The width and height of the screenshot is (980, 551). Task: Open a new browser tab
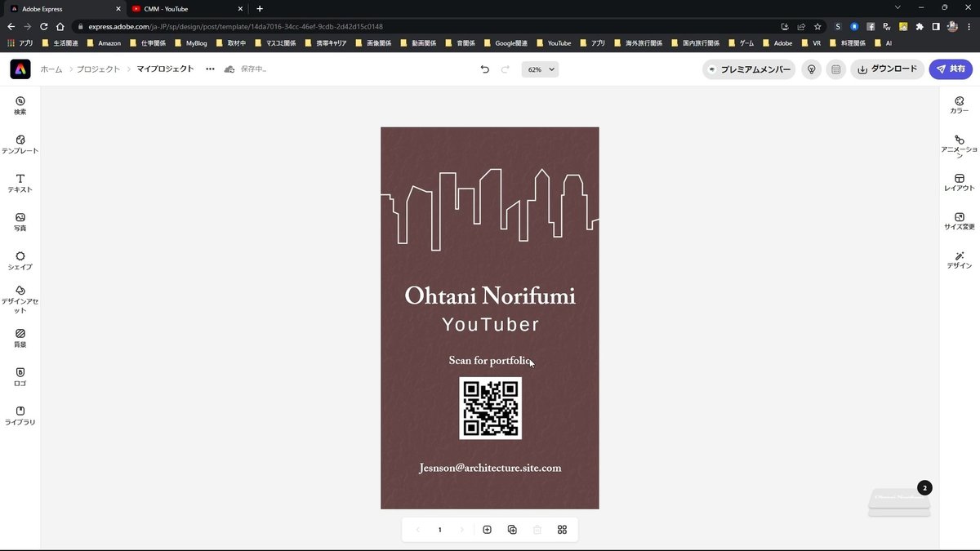[260, 8]
